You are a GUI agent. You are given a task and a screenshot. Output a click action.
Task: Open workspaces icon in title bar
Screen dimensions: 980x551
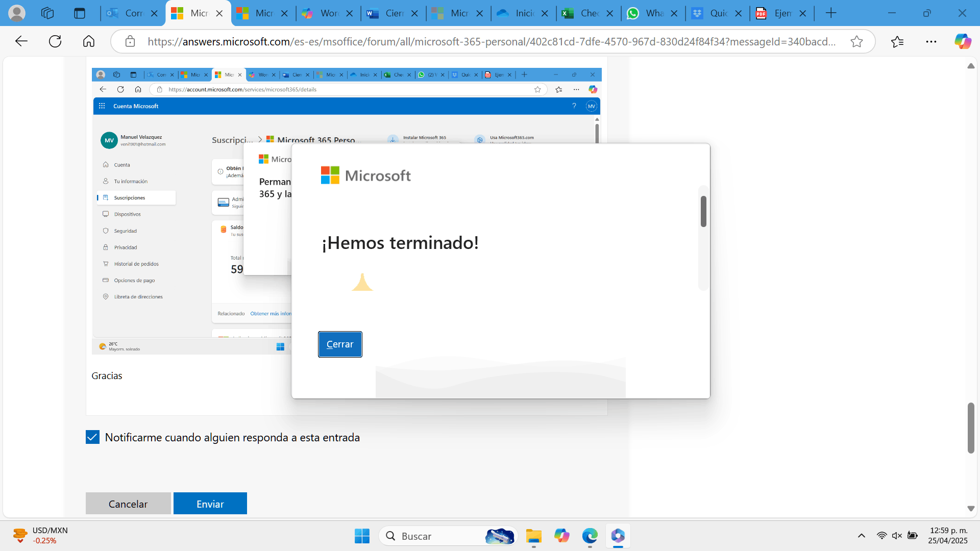47,13
